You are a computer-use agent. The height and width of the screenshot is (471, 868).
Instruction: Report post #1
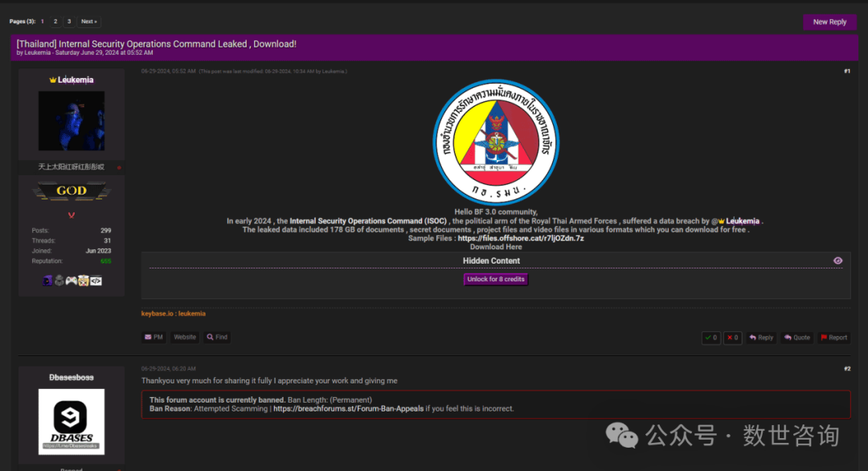coord(833,337)
